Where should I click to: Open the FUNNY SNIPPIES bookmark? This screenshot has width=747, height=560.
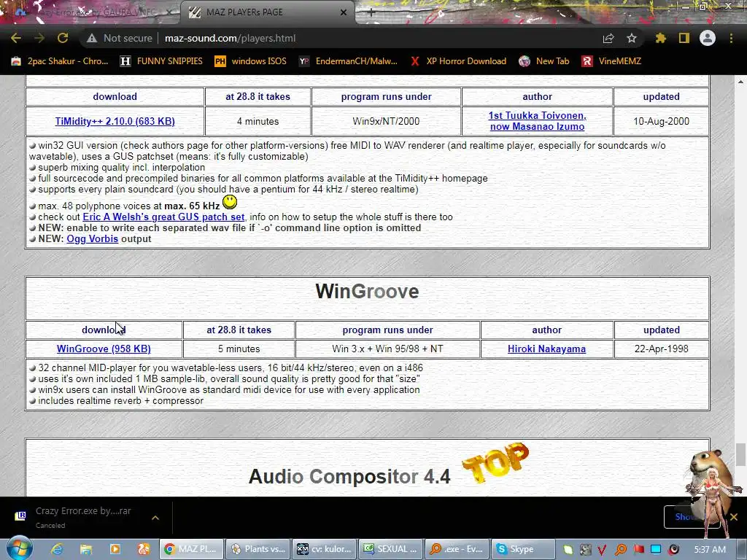pos(161,61)
